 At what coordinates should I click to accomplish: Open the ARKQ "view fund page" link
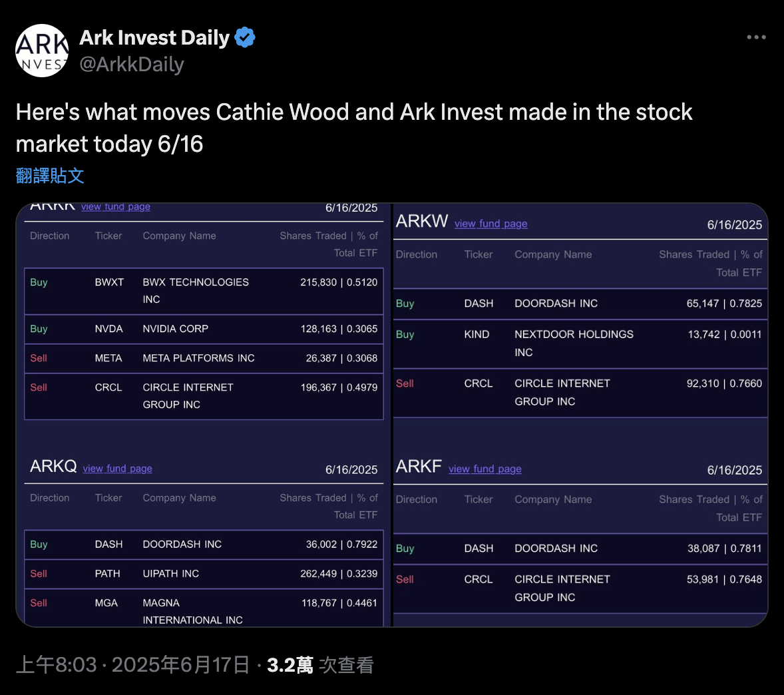(x=117, y=469)
